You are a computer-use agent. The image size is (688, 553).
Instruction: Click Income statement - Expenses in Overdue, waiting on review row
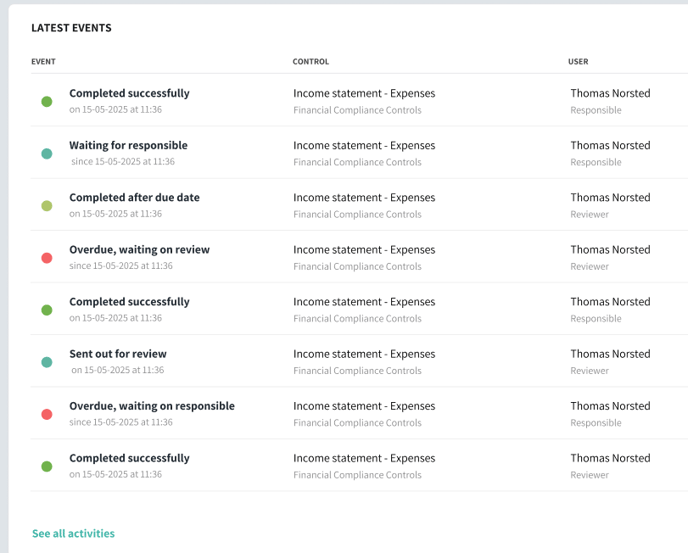pos(364,250)
